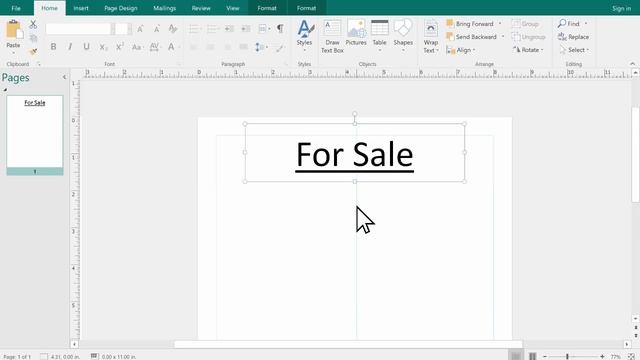The image size is (640, 360).
Task: Open the Shapes gallery
Action: pos(403,36)
